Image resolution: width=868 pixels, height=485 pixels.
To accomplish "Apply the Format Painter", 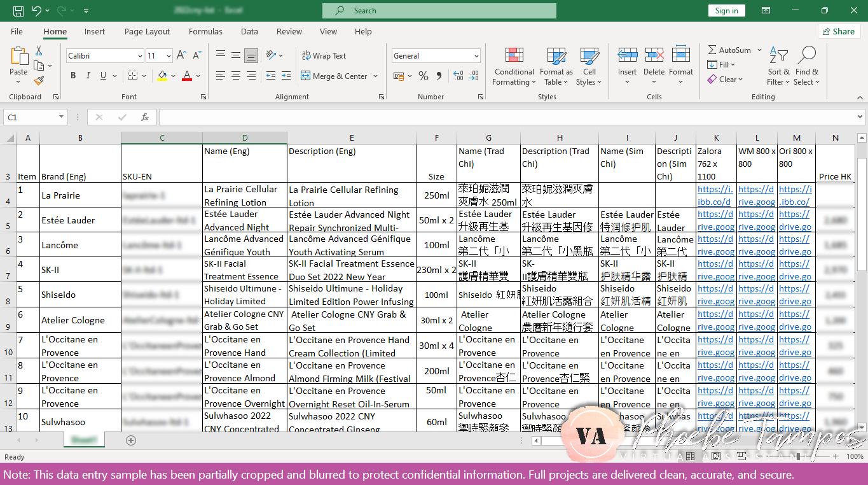I will (x=38, y=80).
